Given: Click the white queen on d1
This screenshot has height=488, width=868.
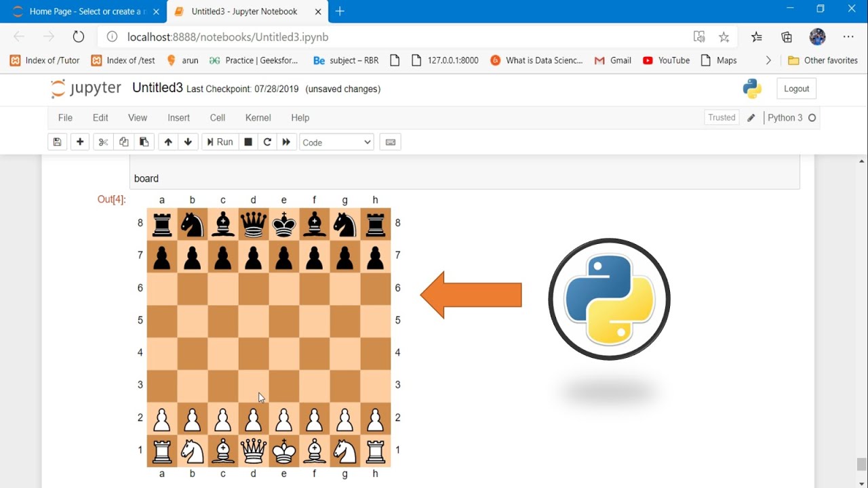Looking at the screenshot, I should tap(254, 451).
